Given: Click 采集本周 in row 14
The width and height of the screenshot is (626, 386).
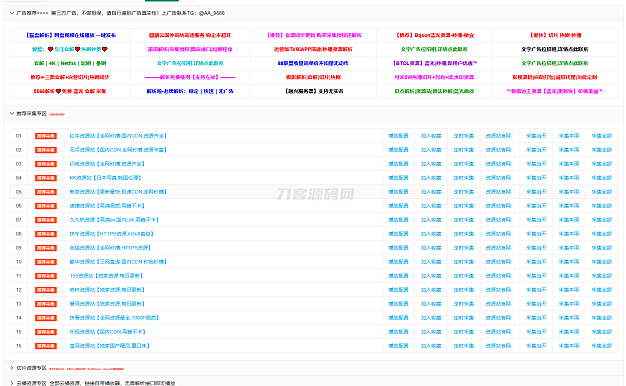Looking at the screenshot, I should [569, 318].
